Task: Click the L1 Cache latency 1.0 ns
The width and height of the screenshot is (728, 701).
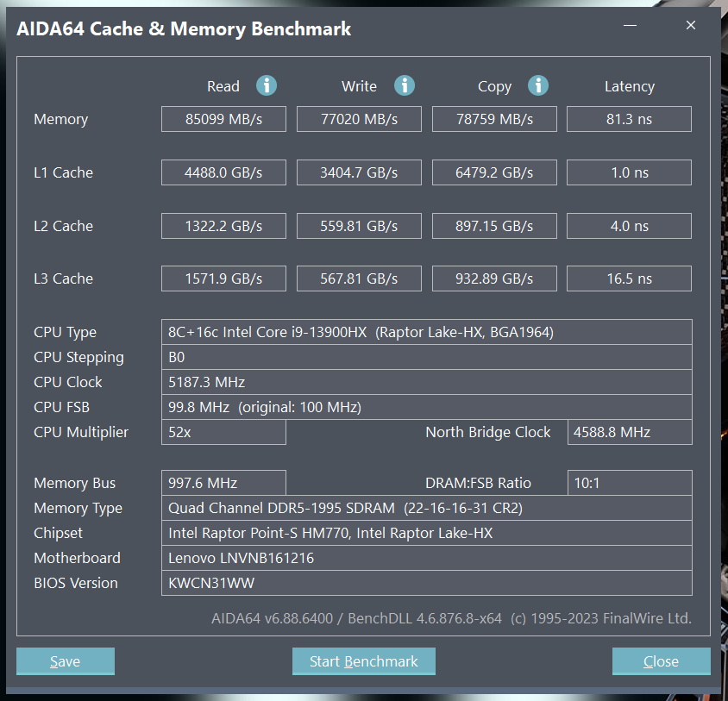Action: [629, 172]
